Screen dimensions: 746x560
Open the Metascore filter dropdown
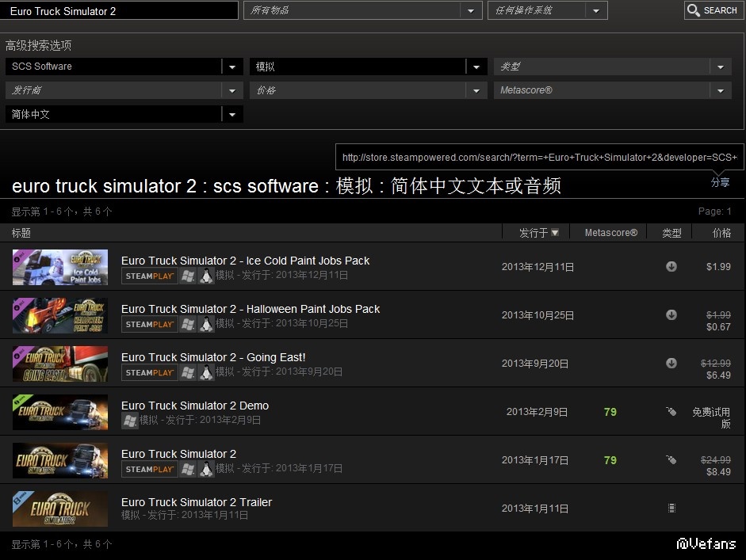tap(721, 91)
